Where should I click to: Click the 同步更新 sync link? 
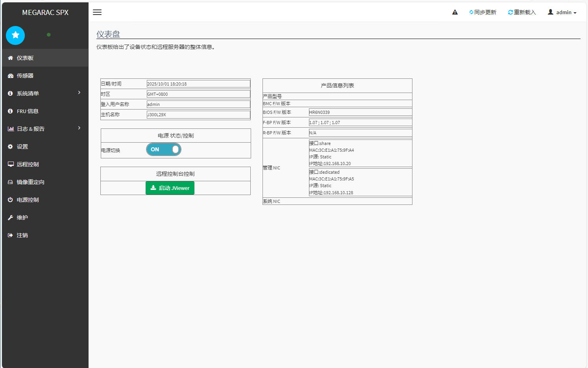click(483, 12)
